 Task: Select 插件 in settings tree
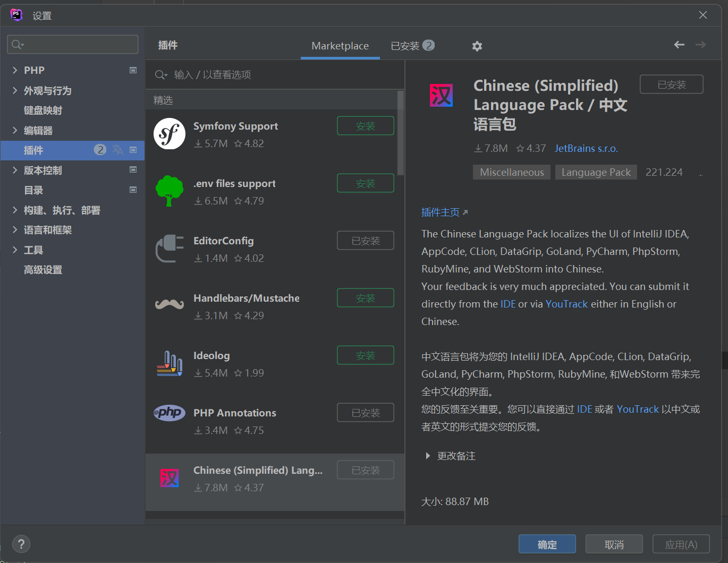click(72, 150)
